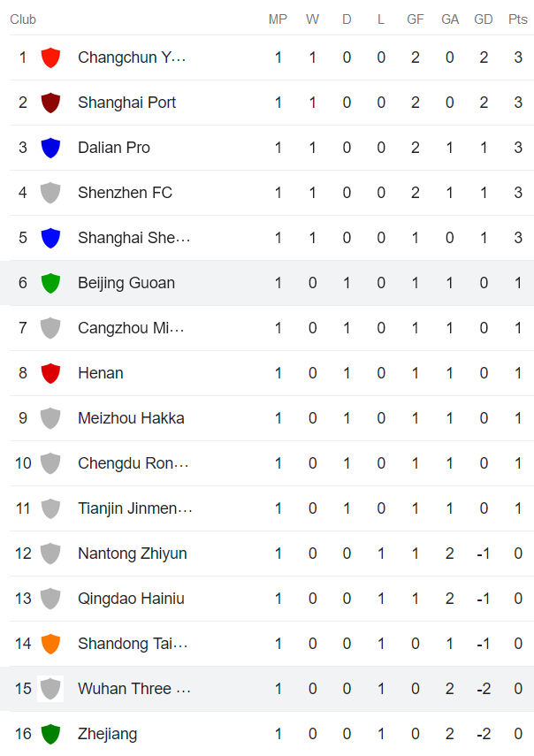Screen dimensions: 534x756
Task: Click the Dalian Pro blue shield icon
Action: tap(50, 148)
